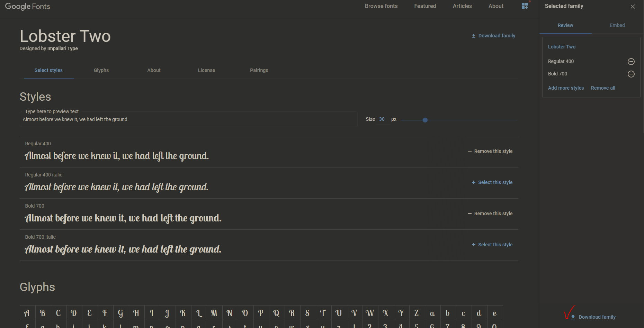The image size is (644, 328).
Task: Open the About tab under Lobster Two
Action: pyautogui.click(x=154, y=70)
